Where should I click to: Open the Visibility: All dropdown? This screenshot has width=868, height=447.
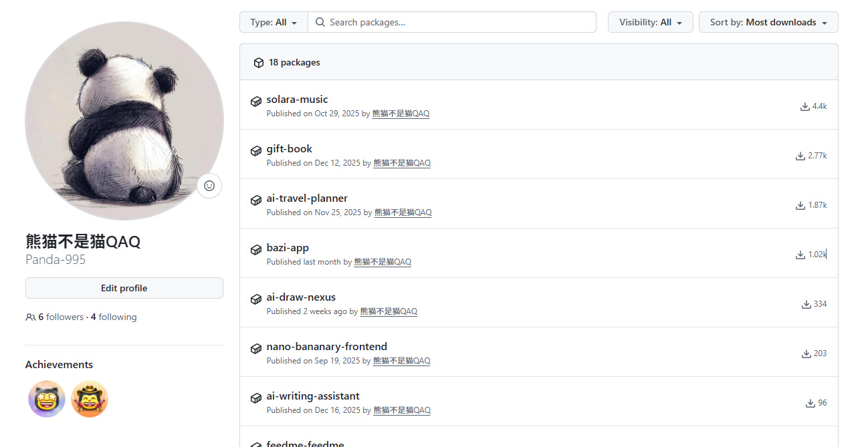tap(650, 22)
